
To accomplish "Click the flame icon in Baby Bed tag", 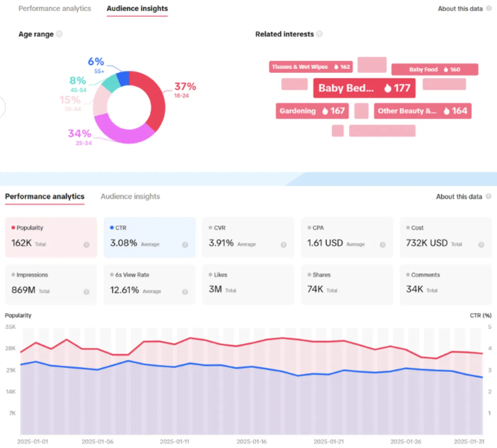I will pos(388,88).
